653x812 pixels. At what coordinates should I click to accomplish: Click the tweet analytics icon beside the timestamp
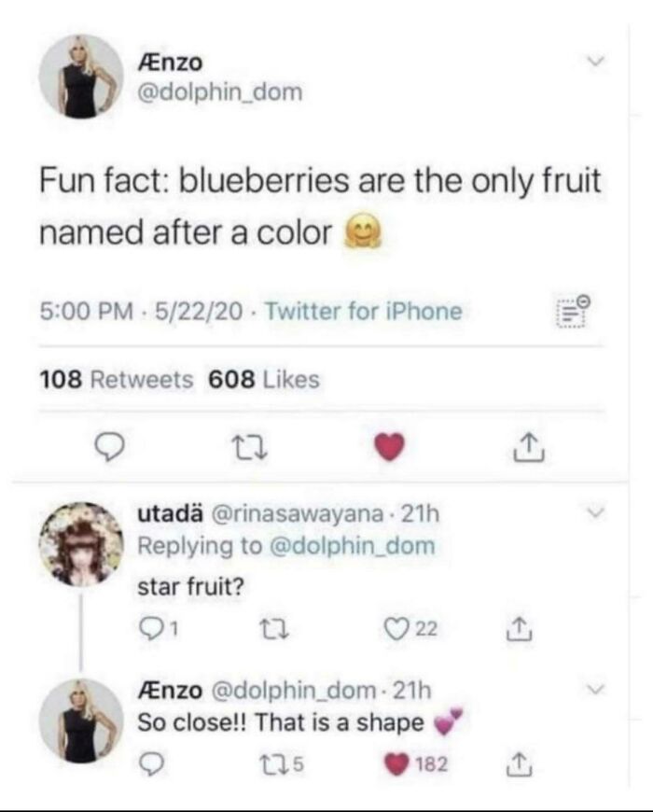574,309
